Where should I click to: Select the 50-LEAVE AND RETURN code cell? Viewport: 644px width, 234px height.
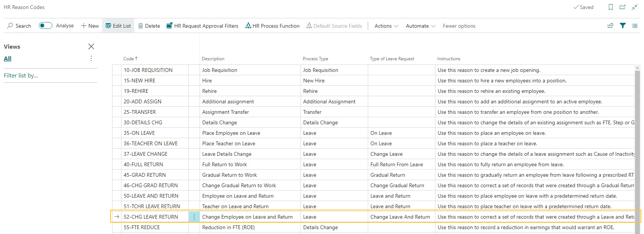(155, 196)
